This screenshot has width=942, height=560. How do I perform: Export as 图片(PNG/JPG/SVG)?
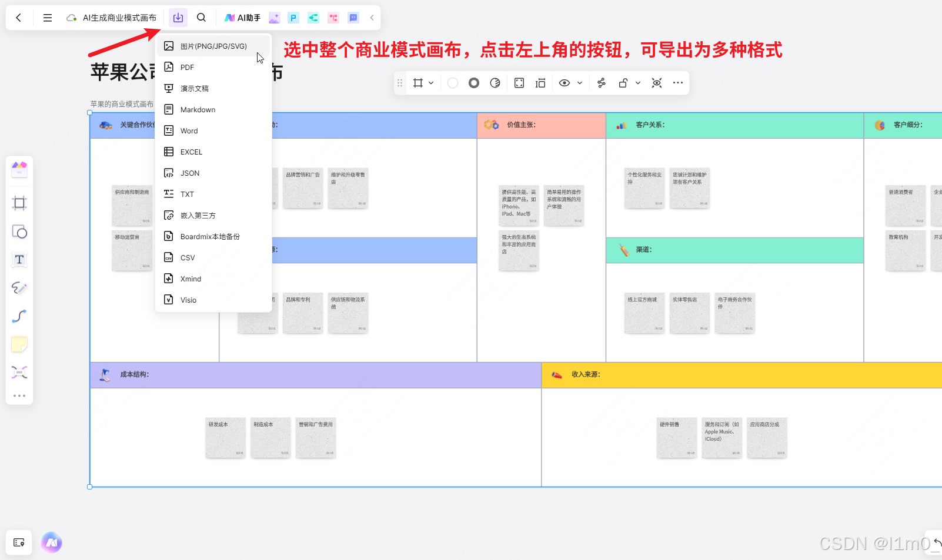[x=213, y=46]
